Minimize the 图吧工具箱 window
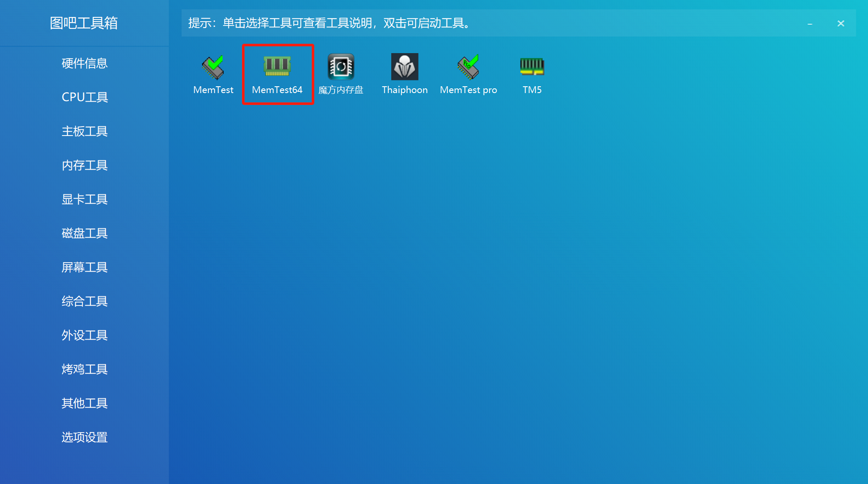868x484 pixels. [x=810, y=24]
